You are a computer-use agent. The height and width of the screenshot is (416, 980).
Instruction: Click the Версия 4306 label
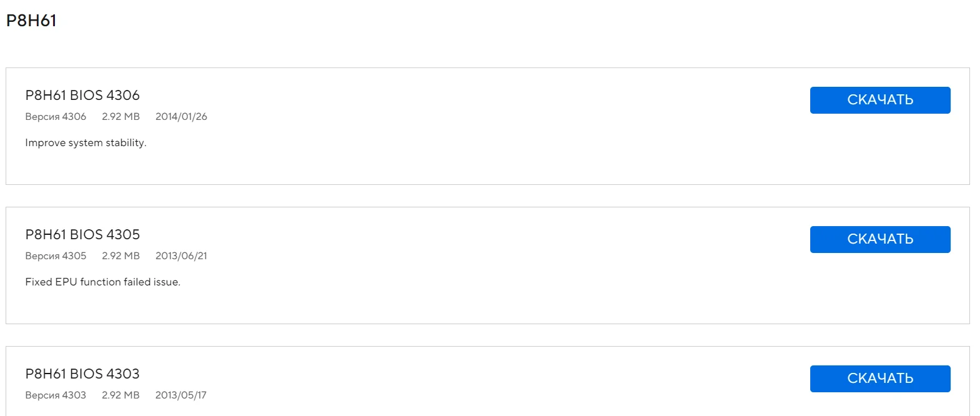click(x=56, y=117)
